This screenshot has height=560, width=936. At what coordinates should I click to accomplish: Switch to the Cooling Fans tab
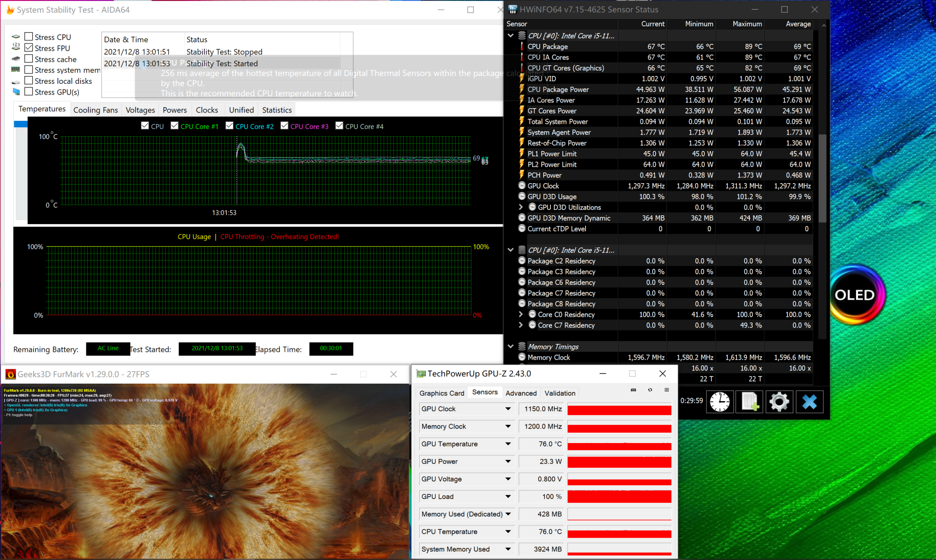[x=96, y=110]
